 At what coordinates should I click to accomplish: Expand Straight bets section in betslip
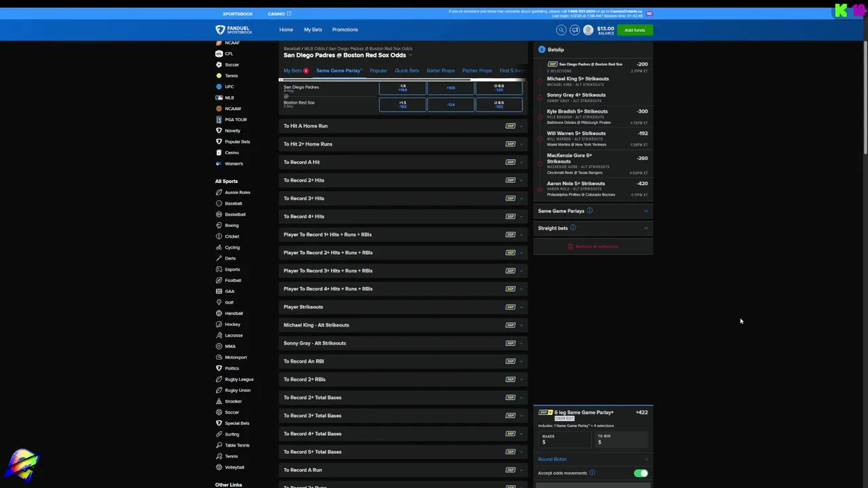[x=593, y=228]
